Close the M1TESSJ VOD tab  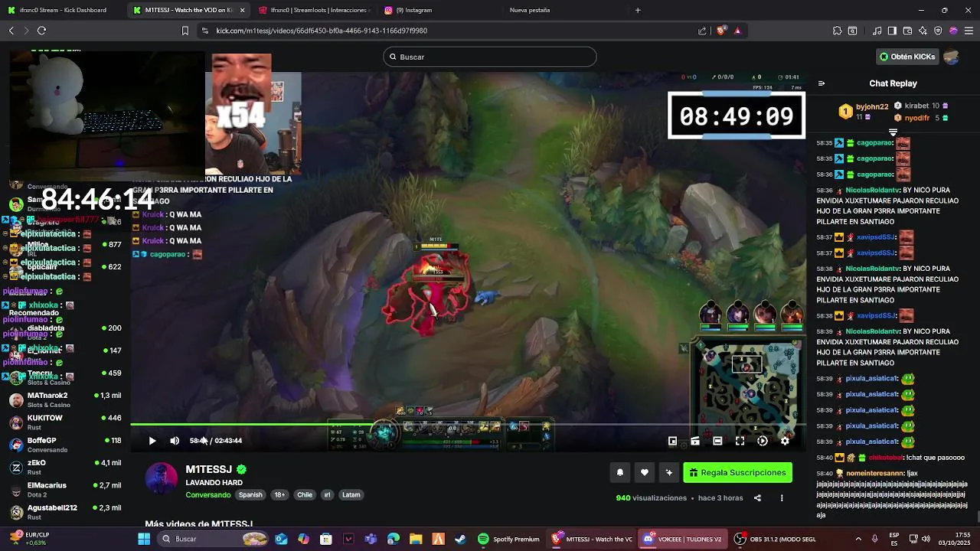click(x=243, y=10)
